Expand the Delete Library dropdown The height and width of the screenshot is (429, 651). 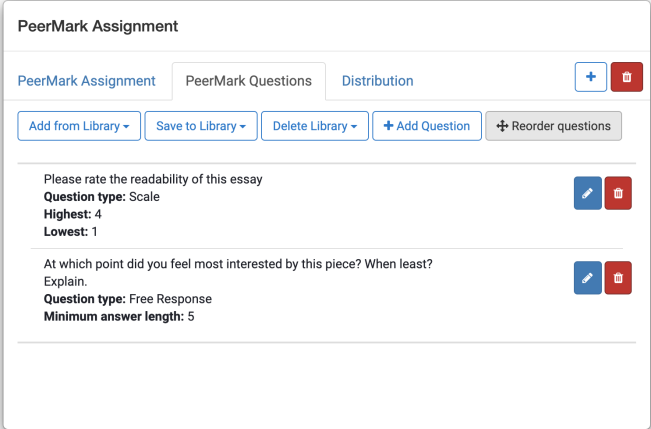tap(315, 126)
